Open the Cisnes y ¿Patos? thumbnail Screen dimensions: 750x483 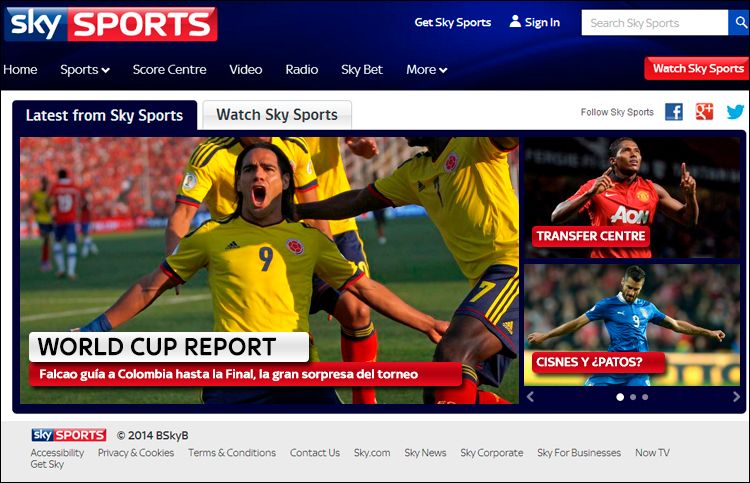pyautogui.click(x=632, y=325)
